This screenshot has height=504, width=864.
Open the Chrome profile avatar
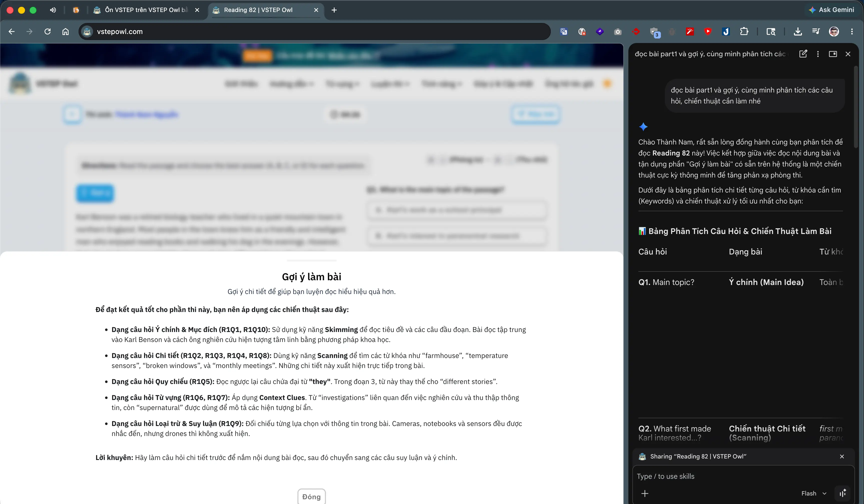click(x=834, y=31)
